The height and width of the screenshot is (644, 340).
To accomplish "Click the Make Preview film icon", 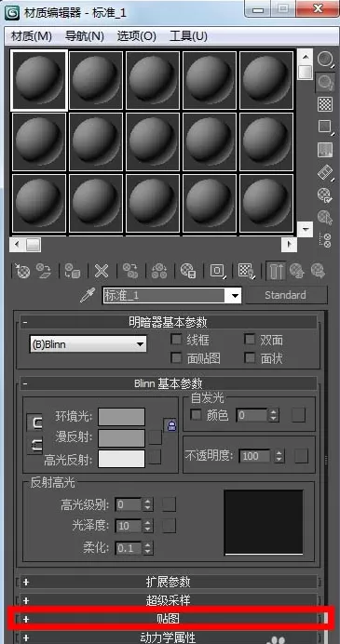I will 325,172.
